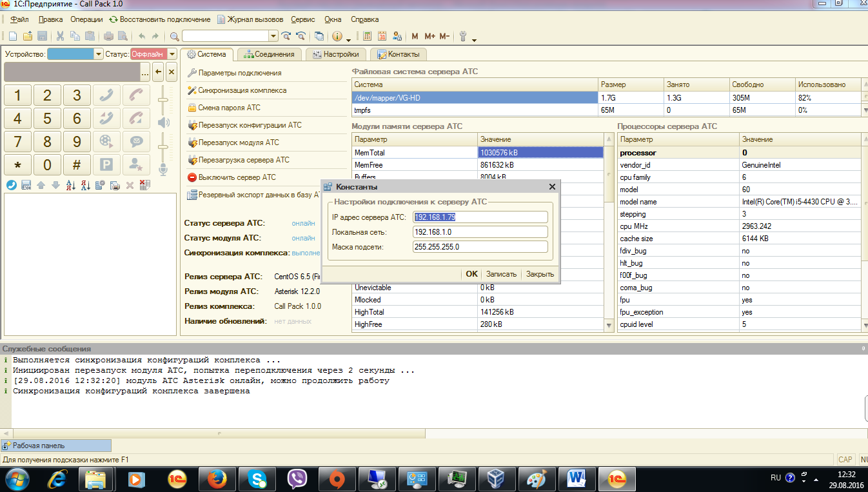Click the IP адрес сервера АТС field
Viewport: 868px width, 492px height.
480,217
